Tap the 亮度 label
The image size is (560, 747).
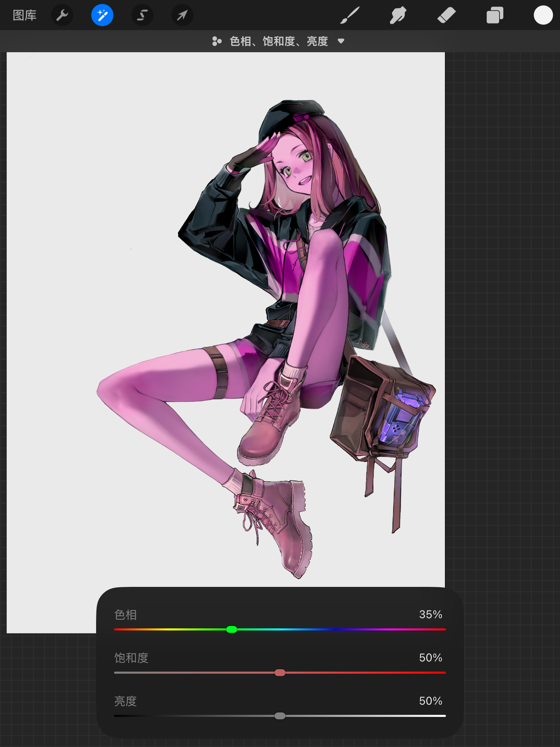coord(125,701)
